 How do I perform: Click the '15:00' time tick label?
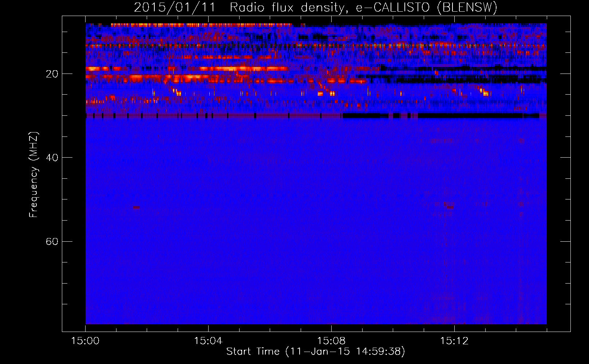click(85, 341)
